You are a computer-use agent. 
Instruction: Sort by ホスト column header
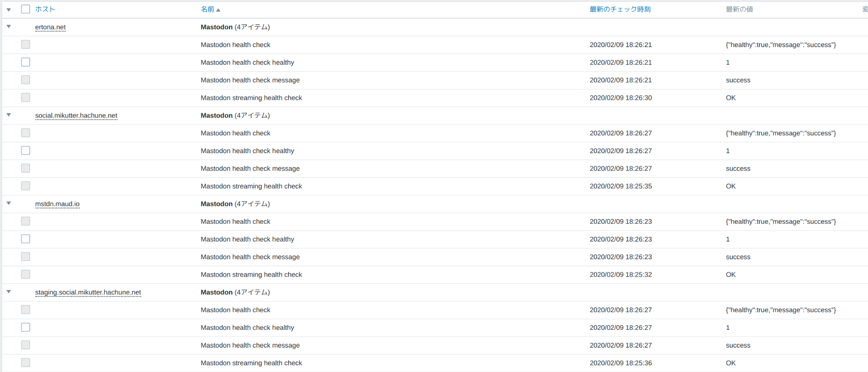click(x=45, y=9)
